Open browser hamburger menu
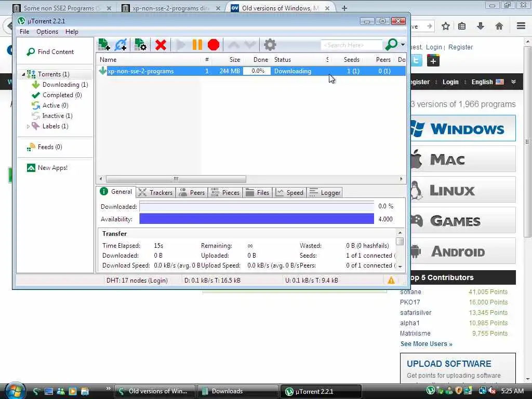The height and width of the screenshot is (399, 532). pyautogui.click(x=521, y=26)
